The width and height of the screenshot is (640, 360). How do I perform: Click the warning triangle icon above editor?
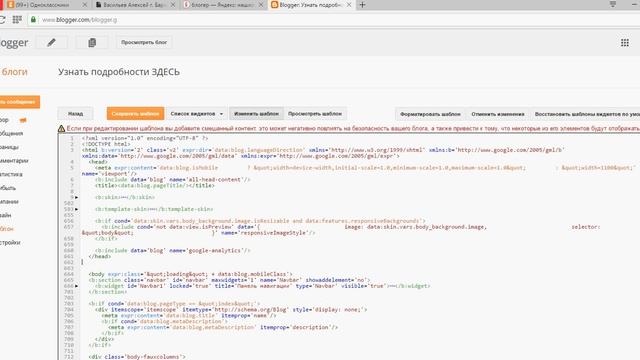[x=61, y=129]
